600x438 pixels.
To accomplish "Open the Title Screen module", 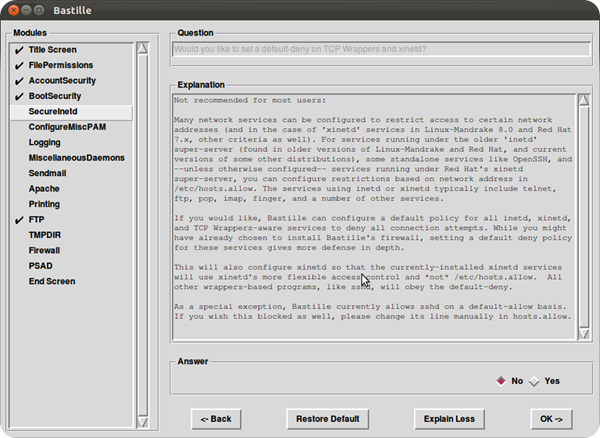I will coord(53,50).
